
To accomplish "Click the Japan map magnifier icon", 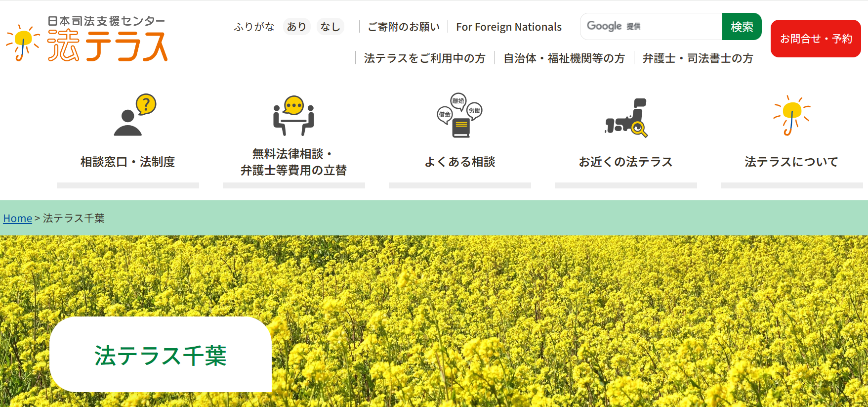I will point(626,118).
